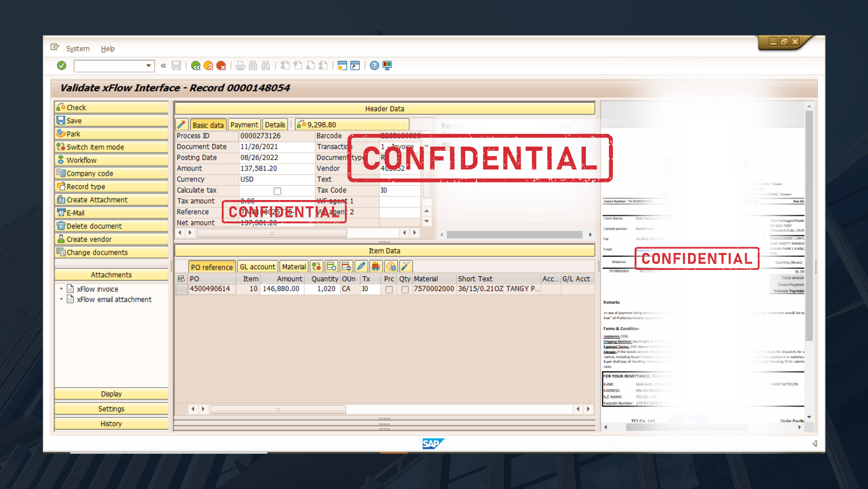The height and width of the screenshot is (489, 868).
Task: Switch to the Payment tab
Action: click(245, 125)
